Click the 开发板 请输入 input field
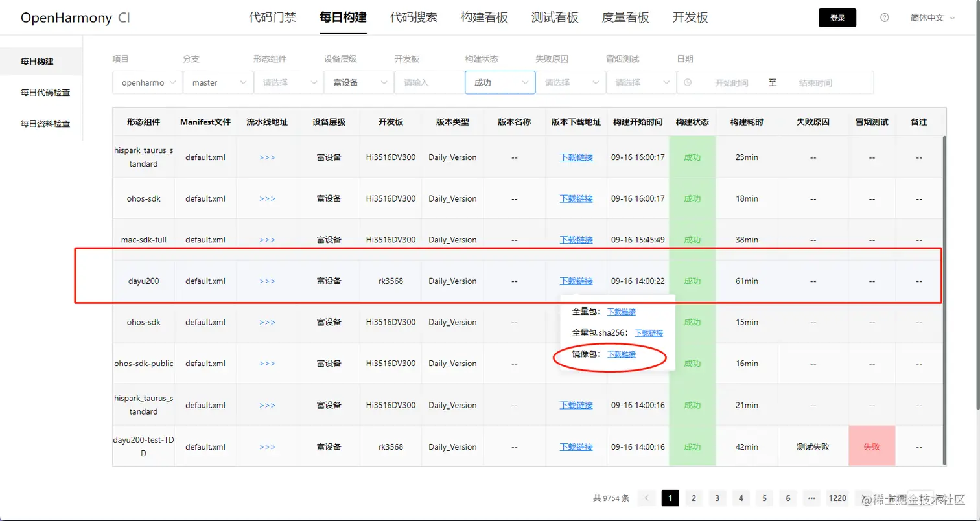Viewport: 980px width, 521px height. point(428,83)
